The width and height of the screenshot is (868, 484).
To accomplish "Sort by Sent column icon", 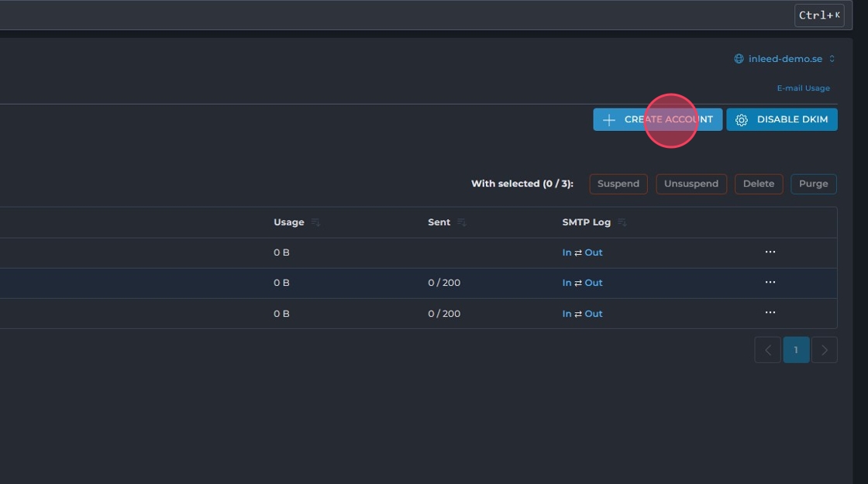I will tap(461, 223).
